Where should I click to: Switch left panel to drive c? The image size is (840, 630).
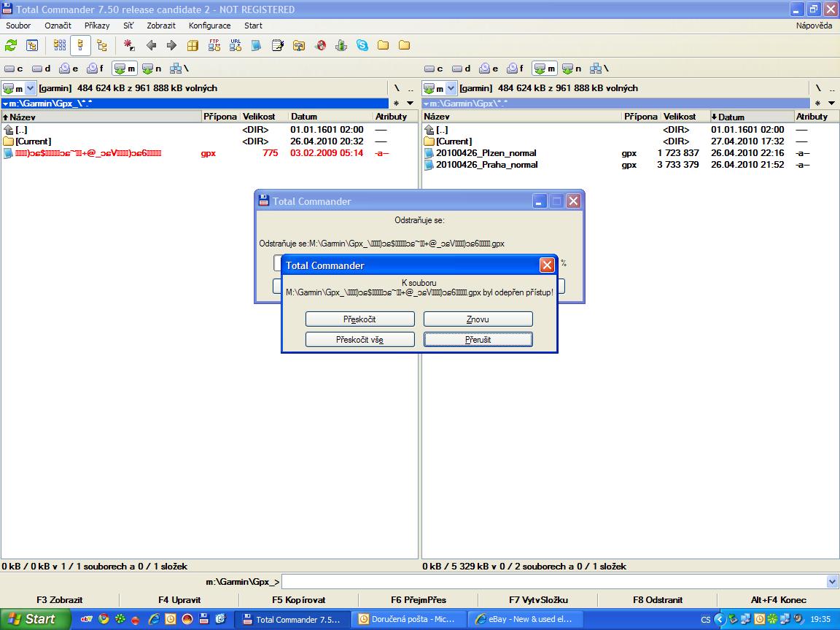14,69
